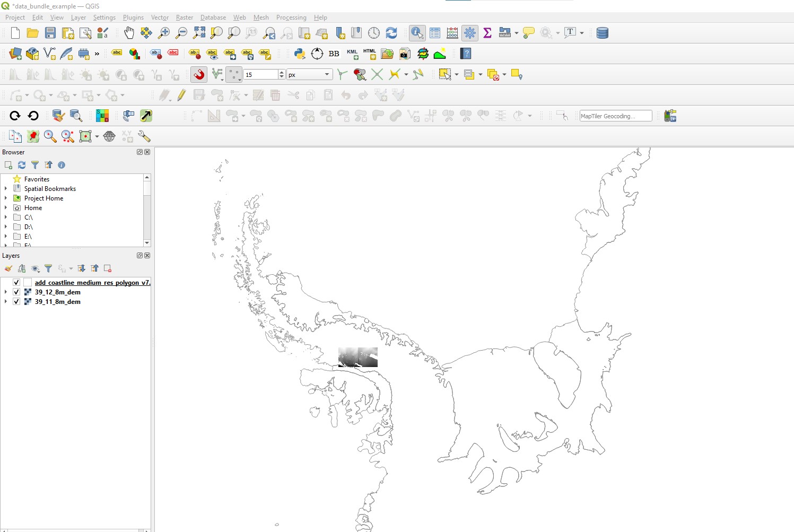
Task: Toggle the Manage Map Themes eye icon
Action: coord(36,268)
